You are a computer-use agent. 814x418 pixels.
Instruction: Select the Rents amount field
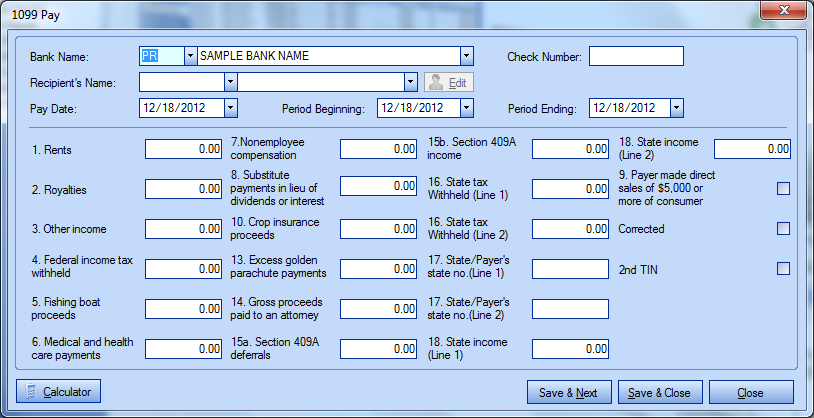[x=184, y=149]
